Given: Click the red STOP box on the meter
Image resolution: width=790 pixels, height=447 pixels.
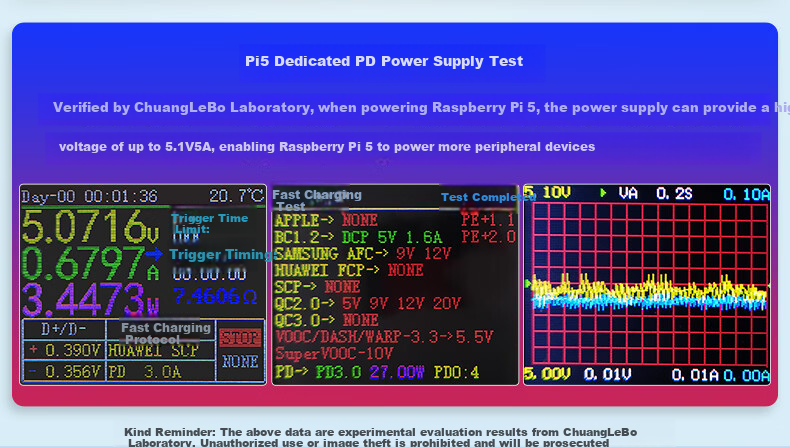Looking at the screenshot, I should point(240,338).
